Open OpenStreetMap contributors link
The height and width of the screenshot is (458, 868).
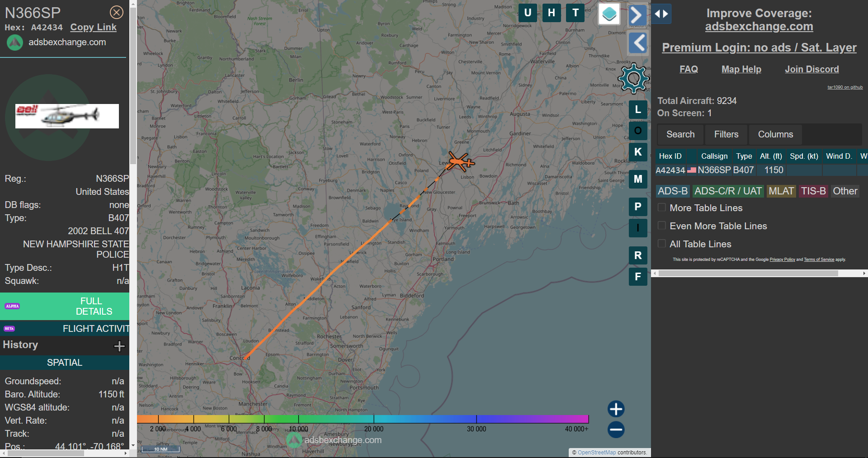(x=597, y=453)
